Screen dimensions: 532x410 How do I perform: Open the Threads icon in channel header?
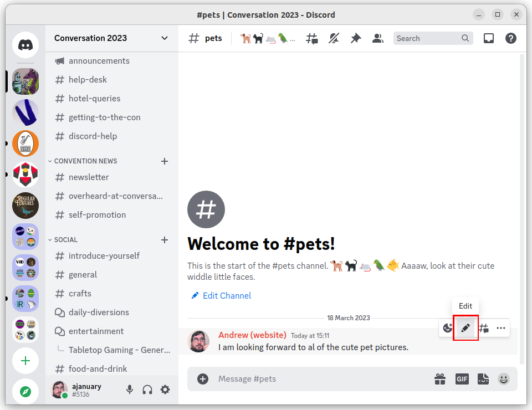312,38
